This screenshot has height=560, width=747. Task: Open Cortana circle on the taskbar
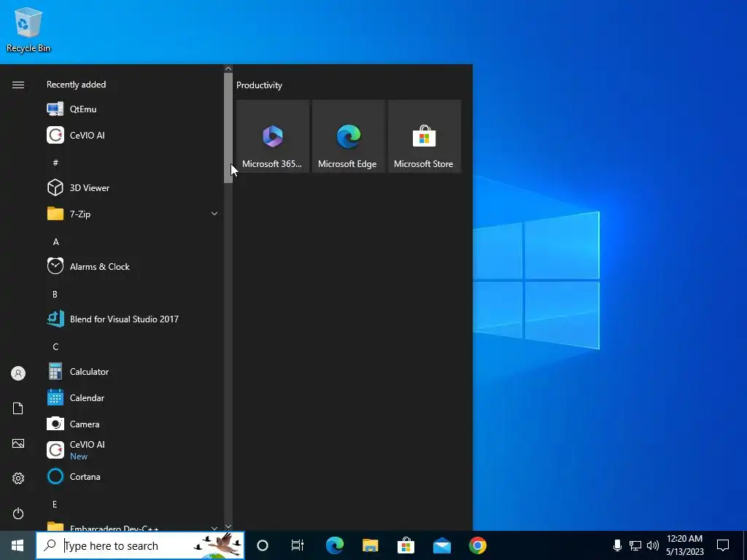click(263, 545)
